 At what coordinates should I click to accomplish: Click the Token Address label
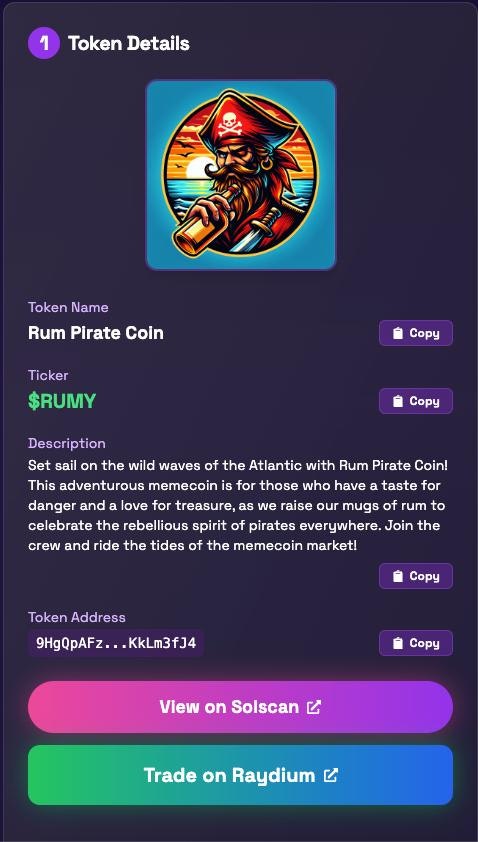pos(77,617)
